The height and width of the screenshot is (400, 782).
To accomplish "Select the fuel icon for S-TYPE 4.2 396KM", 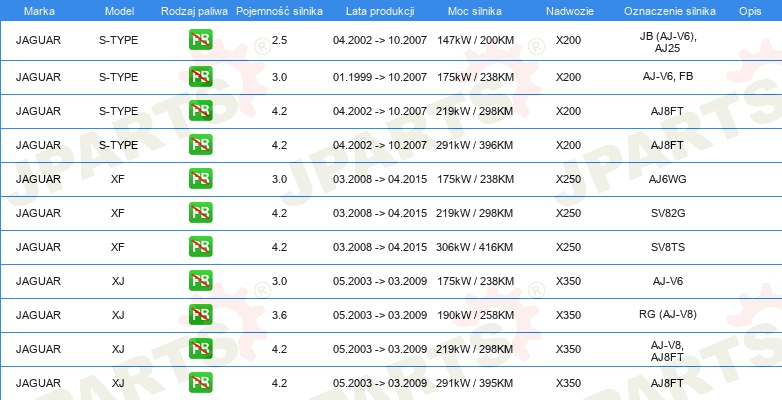I will [x=200, y=145].
